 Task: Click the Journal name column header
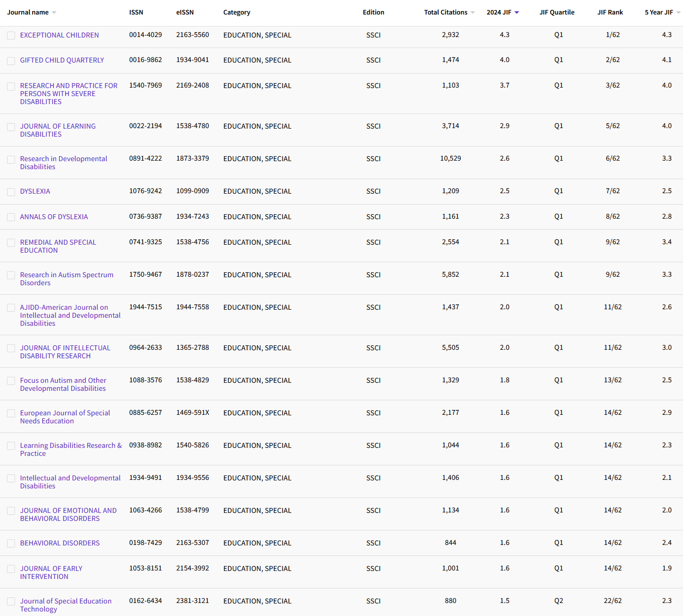tap(28, 13)
